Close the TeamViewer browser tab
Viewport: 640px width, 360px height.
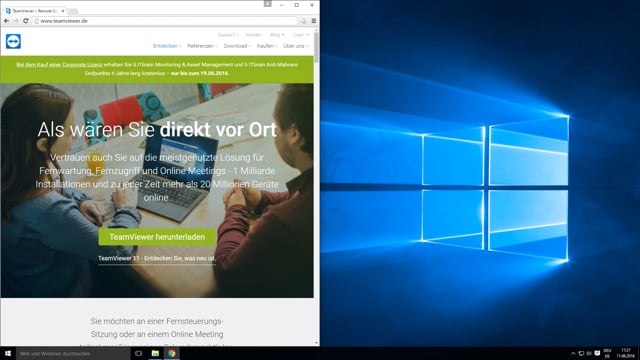63,11
